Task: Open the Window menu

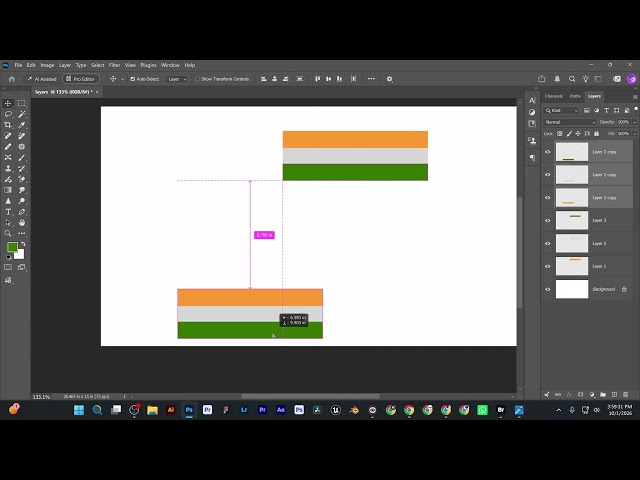Action: click(170, 65)
